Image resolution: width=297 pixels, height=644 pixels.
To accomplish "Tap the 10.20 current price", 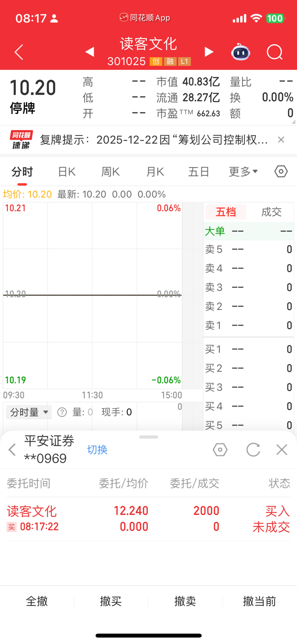I will pos(33,88).
